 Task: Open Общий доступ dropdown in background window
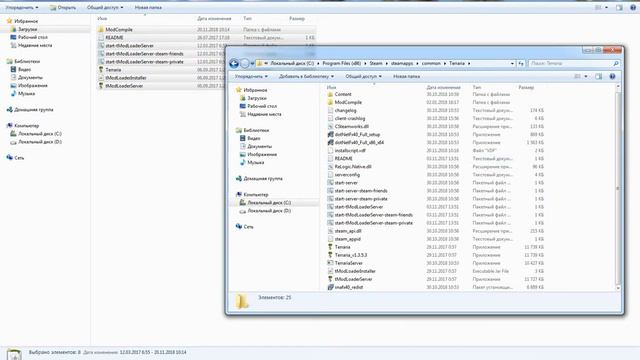coord(105,7)
